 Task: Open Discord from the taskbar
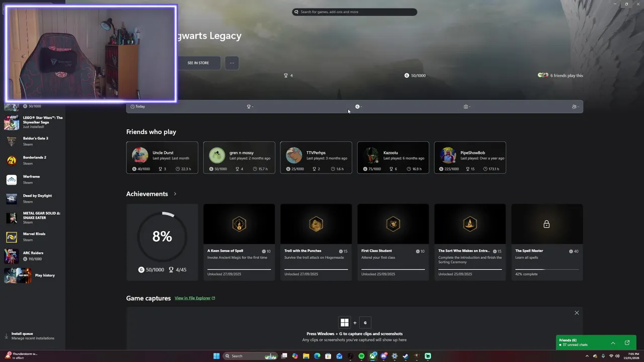tap(383, 356)
